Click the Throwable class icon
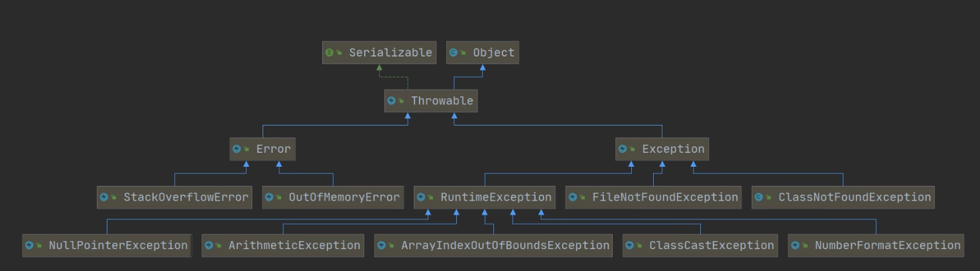The height and width of the screenshot is (271, 980). [x=391, y=101]
